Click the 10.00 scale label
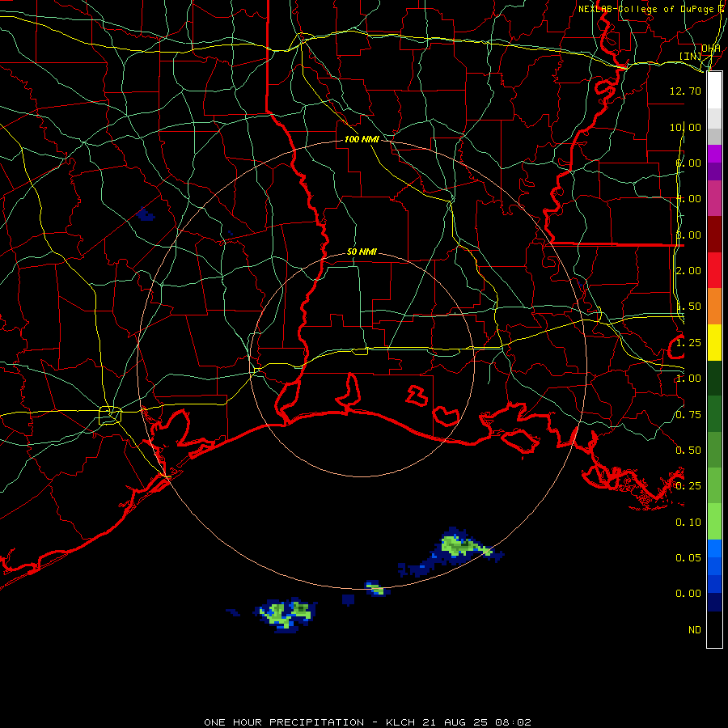Screen dimensions: 728x728 [685, 127]
